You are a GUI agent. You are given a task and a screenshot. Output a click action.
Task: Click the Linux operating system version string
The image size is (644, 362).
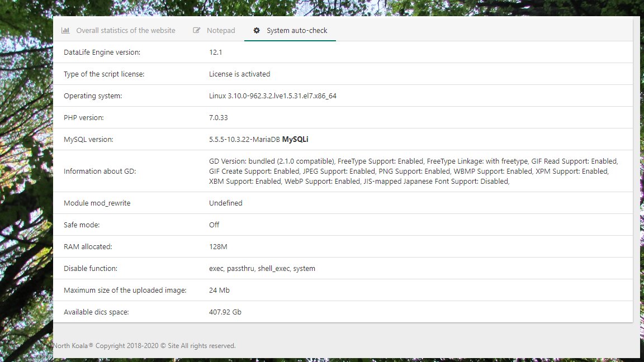(x=273, y=96)
